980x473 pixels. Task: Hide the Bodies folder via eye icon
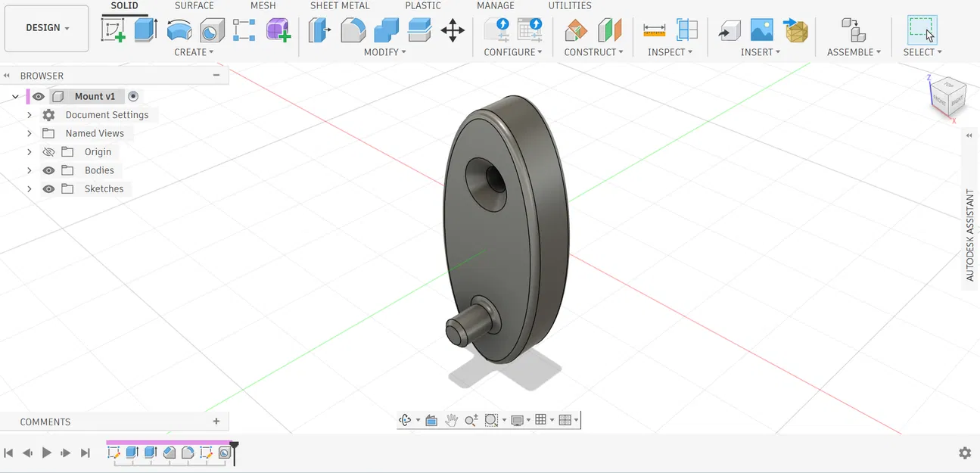[x=48, y=170]
